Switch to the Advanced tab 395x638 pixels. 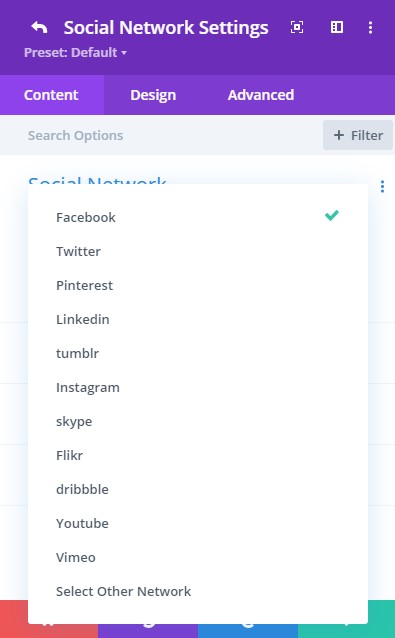tap(261, 95)
